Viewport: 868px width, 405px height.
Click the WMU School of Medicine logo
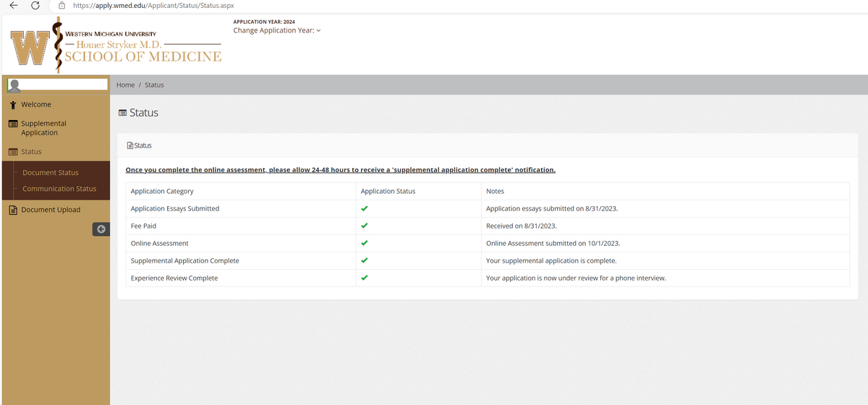[116, 46]
